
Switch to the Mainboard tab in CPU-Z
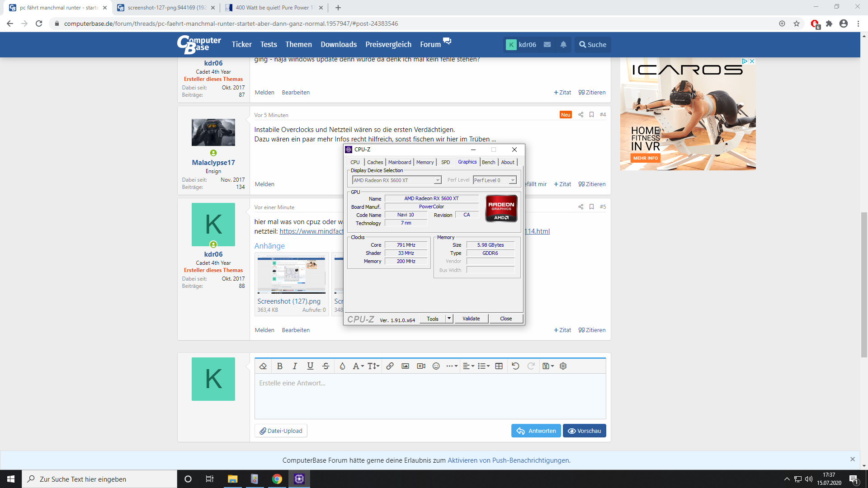pyautogui.click(x=399, y=162)
